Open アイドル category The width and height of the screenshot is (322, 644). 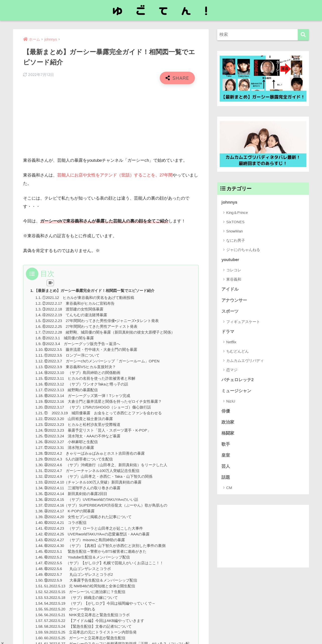230,289
